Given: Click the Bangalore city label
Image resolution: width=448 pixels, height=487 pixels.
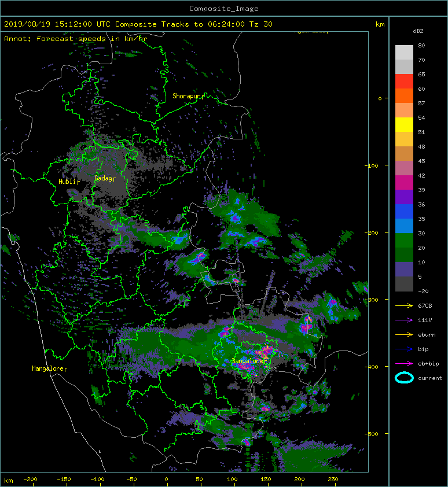Looking at the screenshot, I should click(248, 361).
